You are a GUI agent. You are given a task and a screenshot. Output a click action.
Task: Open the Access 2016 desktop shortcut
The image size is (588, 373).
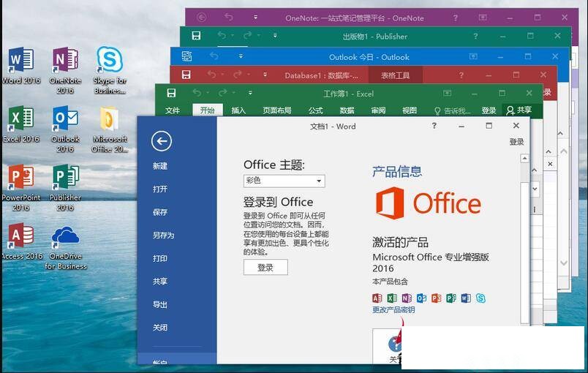pos(21,241)
